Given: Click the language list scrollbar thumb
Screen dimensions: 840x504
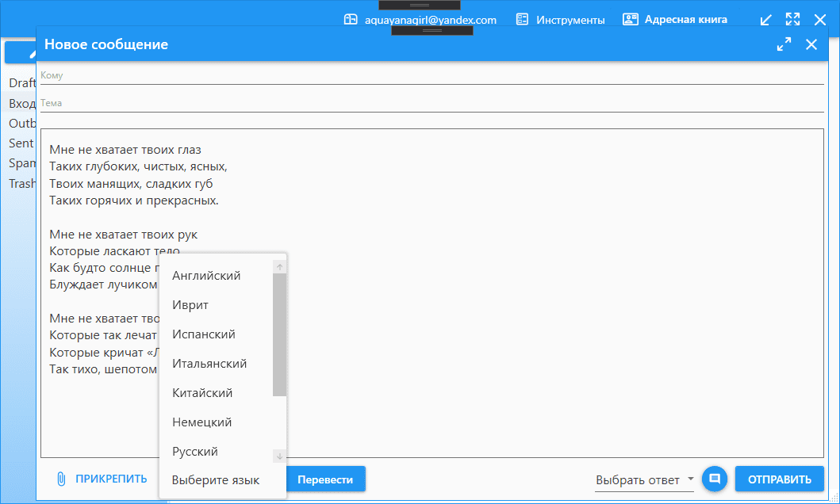Looking at the screenshot, I should click(280, 335).
